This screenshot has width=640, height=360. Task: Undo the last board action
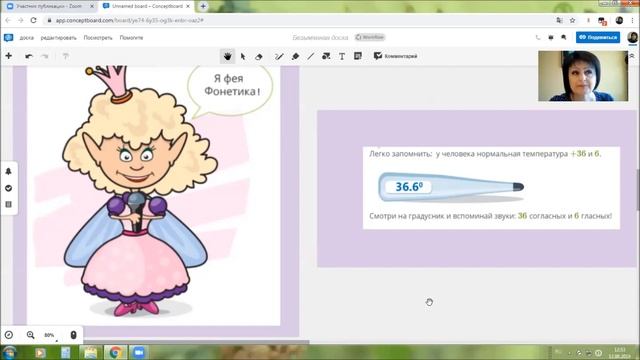coord(29,56)
